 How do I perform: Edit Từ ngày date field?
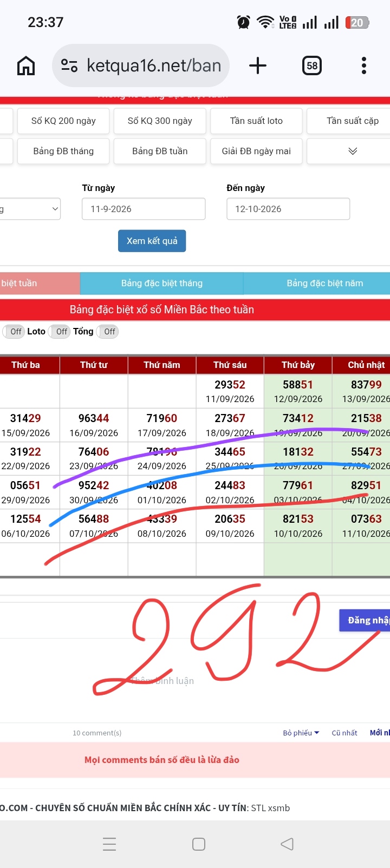click(x=144, y=209)
